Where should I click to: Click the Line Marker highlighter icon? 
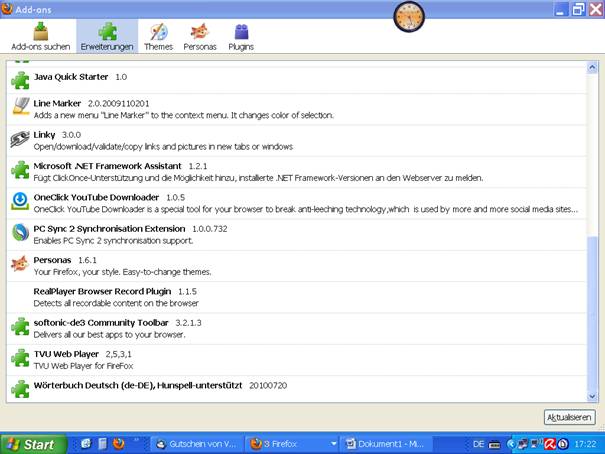[21, 106]
